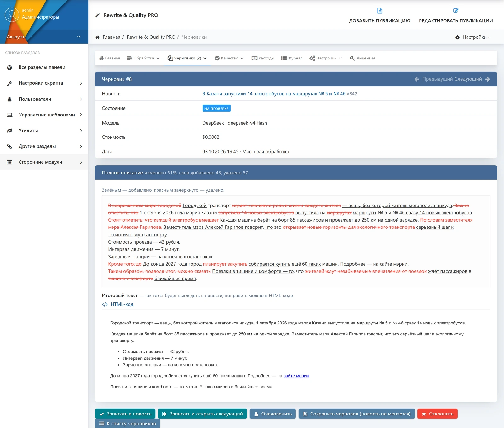The width and height of the screenshot is (504, 428).
Task: Open the breadcrumb-bar Настройки dropdown
Action: (473, 37)
